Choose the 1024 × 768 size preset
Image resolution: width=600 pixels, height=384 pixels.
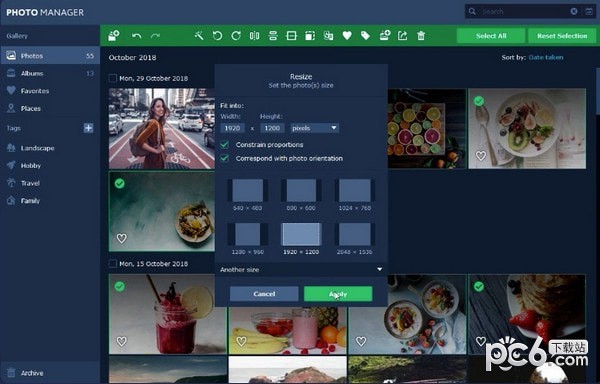355,195
